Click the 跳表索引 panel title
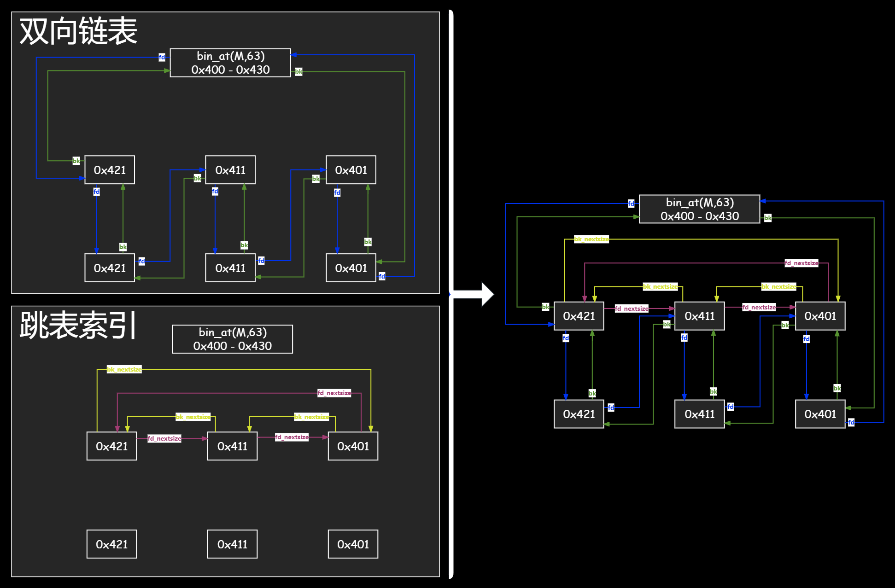Viewport: 895px width, 588px height. tap(78, 325)
